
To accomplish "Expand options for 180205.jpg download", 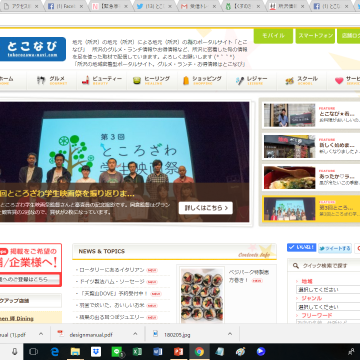I will [230, 334].
